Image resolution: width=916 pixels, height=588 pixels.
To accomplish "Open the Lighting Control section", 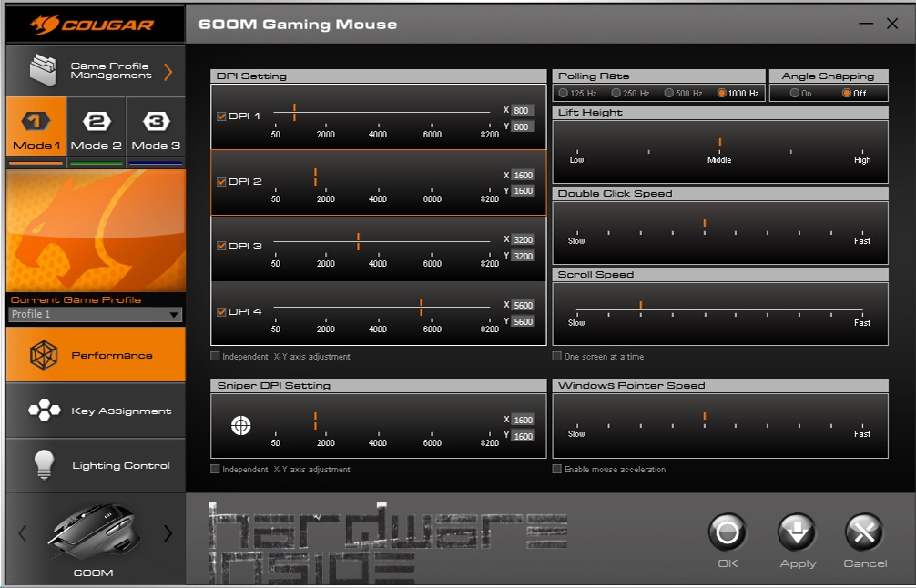I will [x=96, y=465].
